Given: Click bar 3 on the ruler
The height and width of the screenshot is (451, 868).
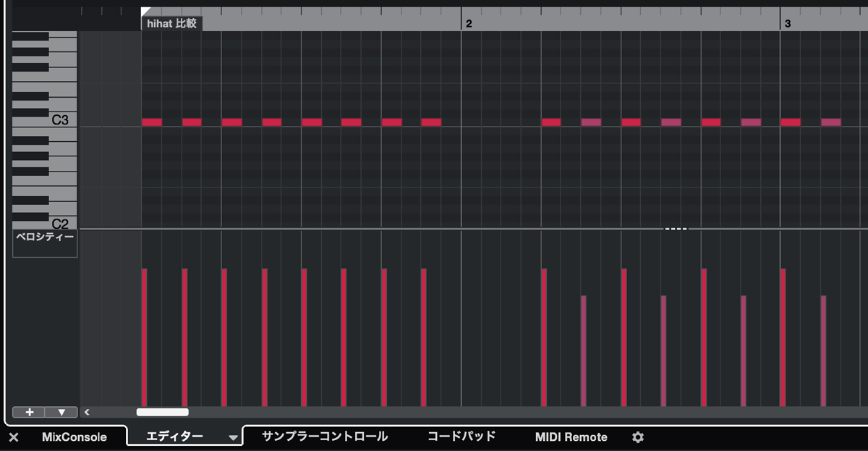Looking at the screenshot, I should point(788,24).
